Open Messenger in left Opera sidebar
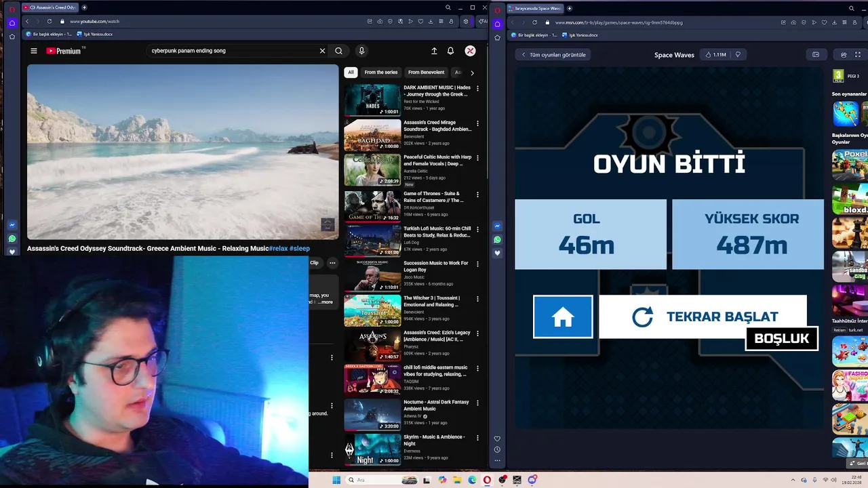The image size is (868, 488). point(12,225)
